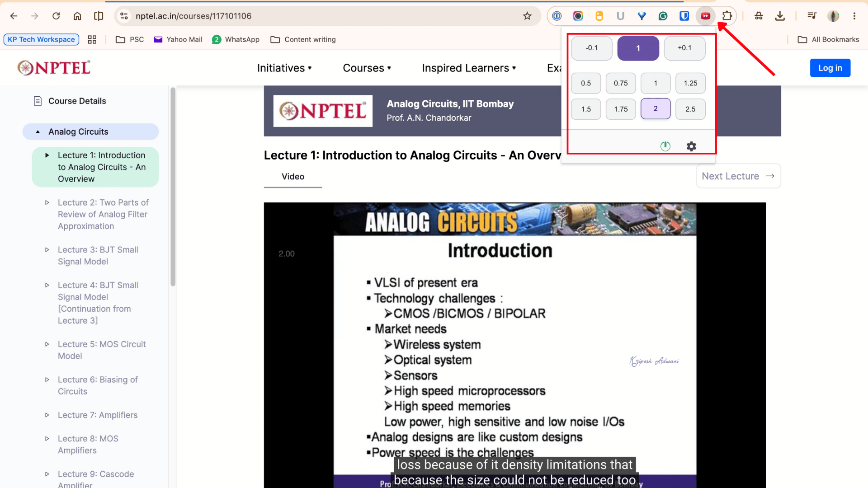
Task: Open the Initiatives dropdown menu
Action: coord(284,68)
